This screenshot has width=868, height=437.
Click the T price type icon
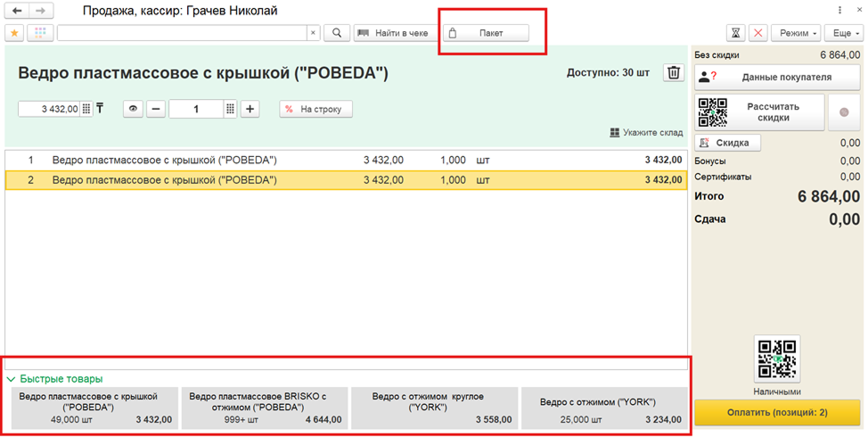click(x=100, y=108)
